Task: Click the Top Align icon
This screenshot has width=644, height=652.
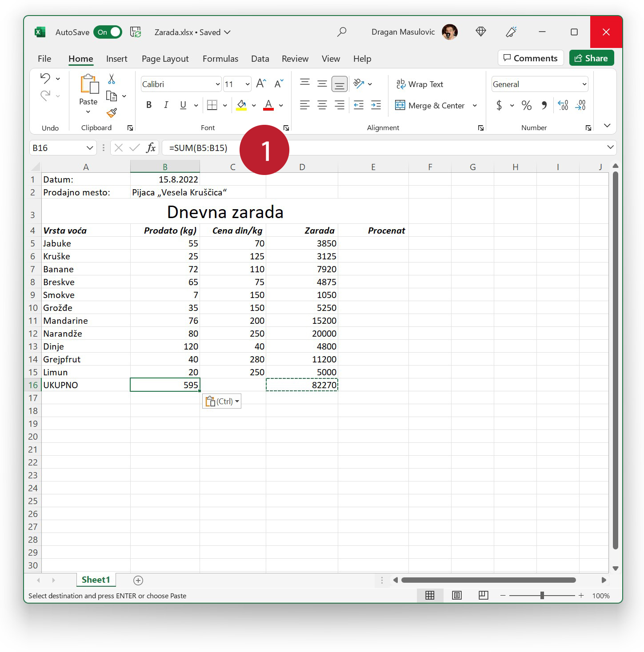Action: point(305,83)
